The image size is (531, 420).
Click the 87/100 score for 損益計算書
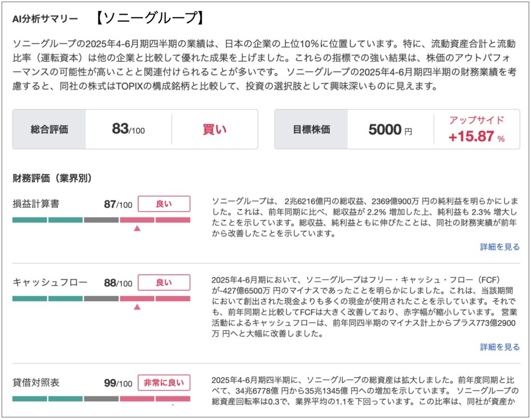pyautogui.click(x=118, y=204)
